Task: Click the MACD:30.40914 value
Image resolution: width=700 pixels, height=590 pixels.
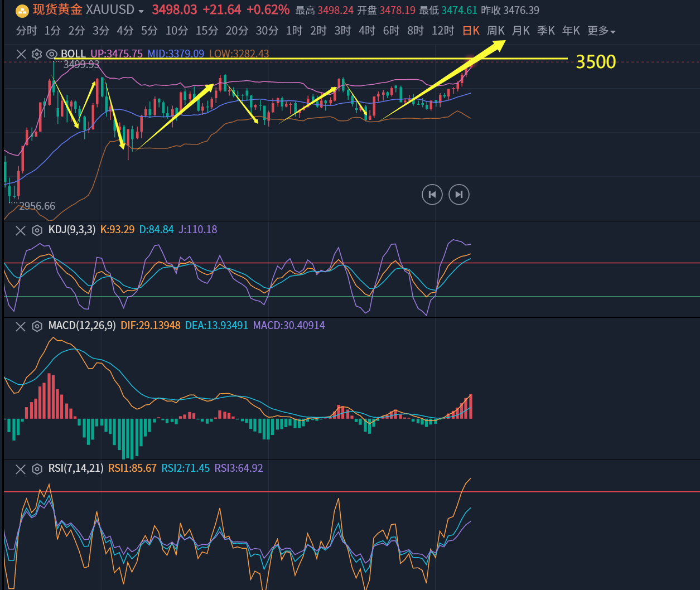Action: click(289, 325)
